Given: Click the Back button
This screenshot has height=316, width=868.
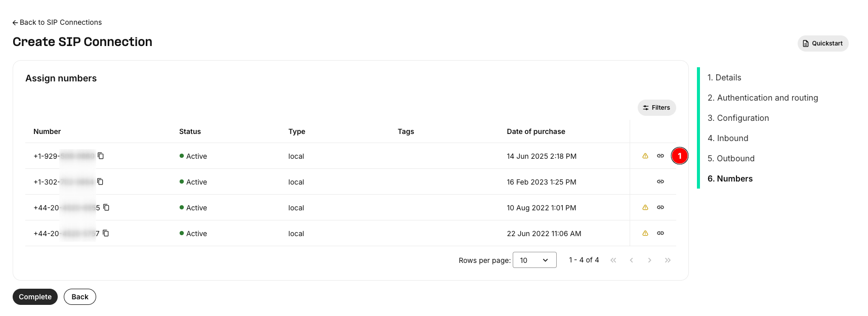Looking at the screenshot, I should coord(80,297).
